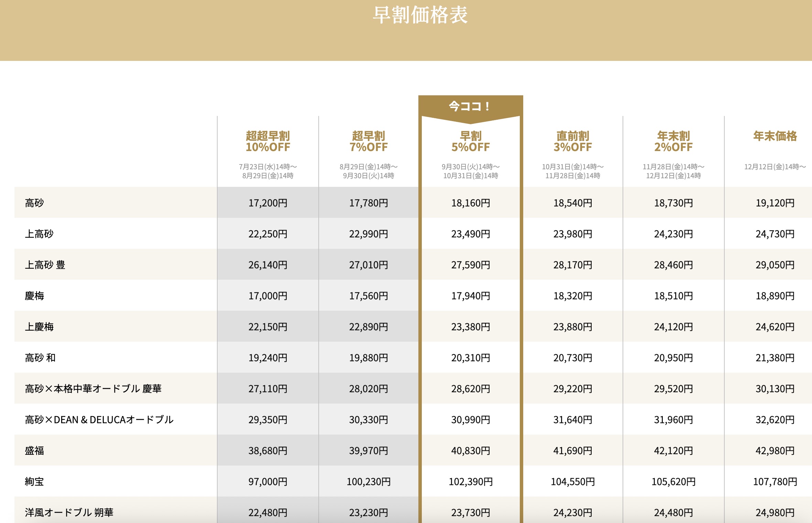
Task: Click the 直前割 3%OFF column header
Action: [x=573, y=141]
